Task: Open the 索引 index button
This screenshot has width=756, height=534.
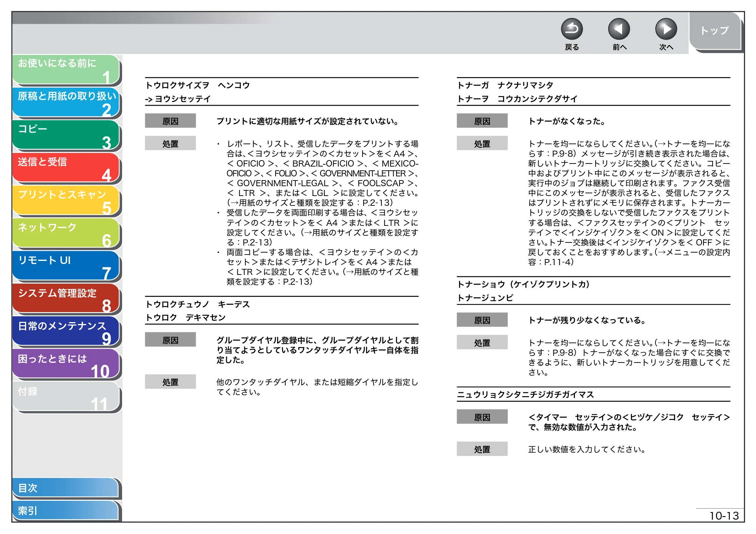Action: (x=66, y=511)
